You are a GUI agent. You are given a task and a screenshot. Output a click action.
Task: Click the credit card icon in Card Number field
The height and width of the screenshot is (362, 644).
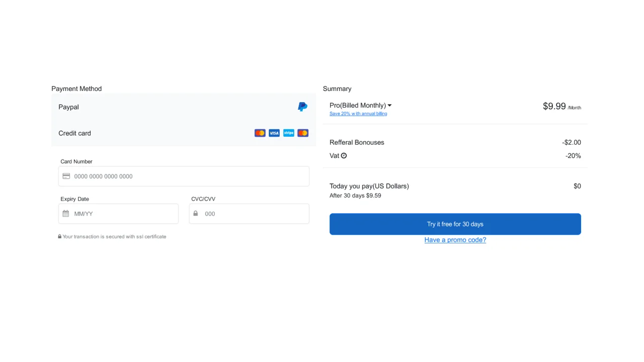(66, 176)
